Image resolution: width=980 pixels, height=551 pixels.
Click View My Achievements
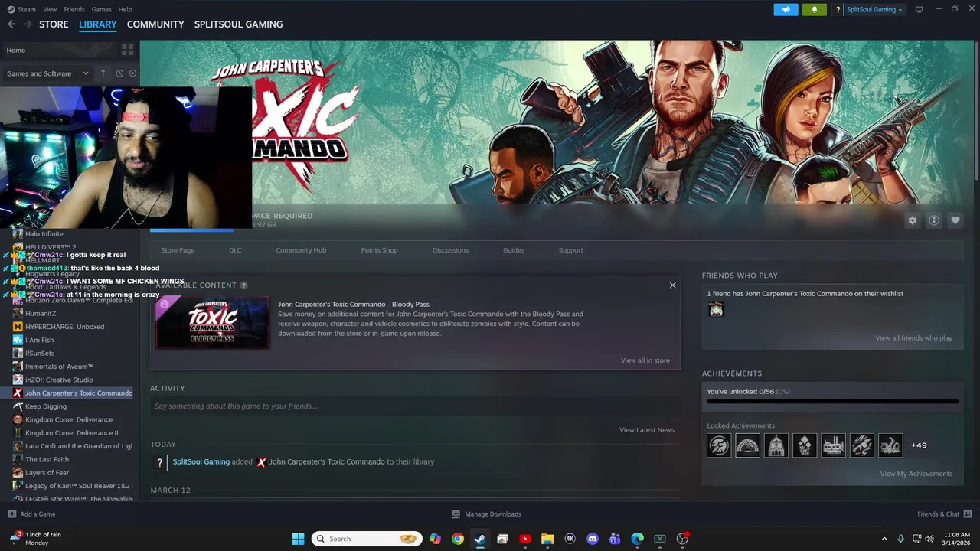coord(916,474)
